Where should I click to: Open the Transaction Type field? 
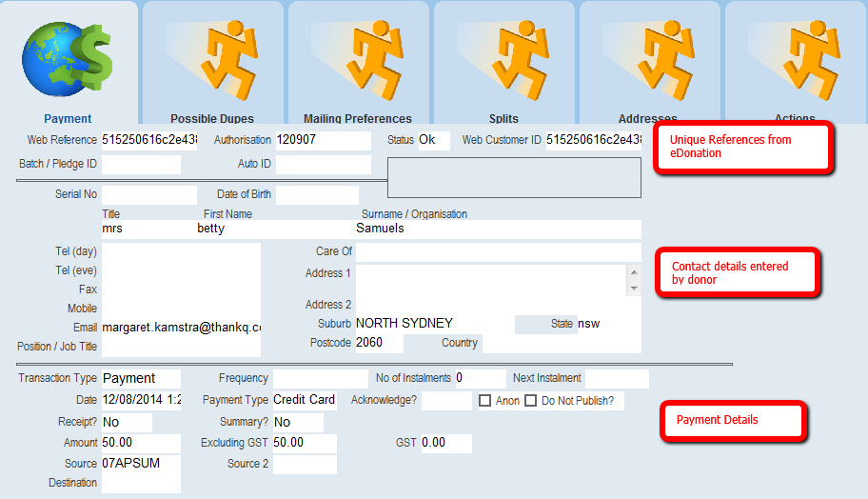(141, 378)
